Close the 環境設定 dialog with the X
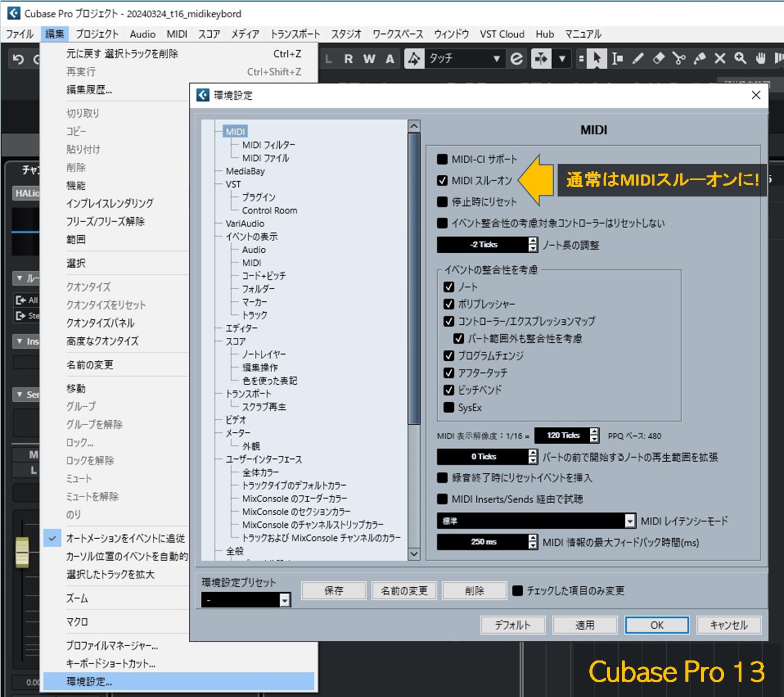The height and width of the screenshot is (697, 784). click(x=756, y=95)
